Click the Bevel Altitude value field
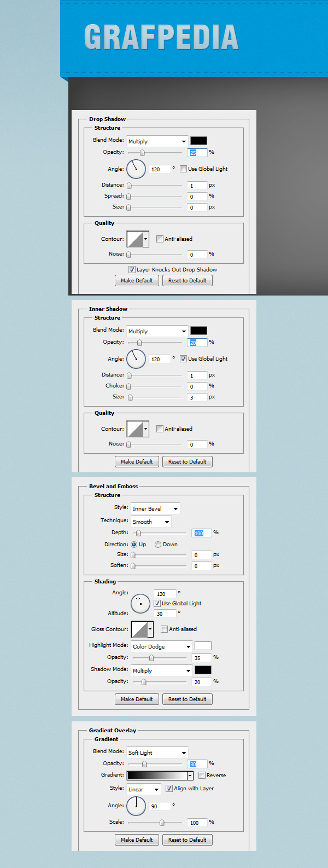The width and height of the screenshot is (328, 868). 165,614
